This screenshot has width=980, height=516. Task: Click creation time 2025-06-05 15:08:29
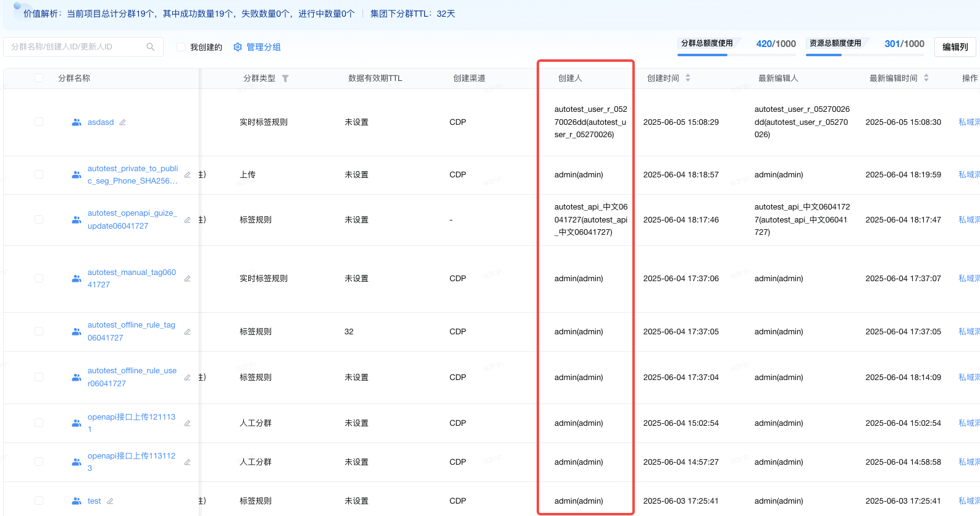click(681, 122)
